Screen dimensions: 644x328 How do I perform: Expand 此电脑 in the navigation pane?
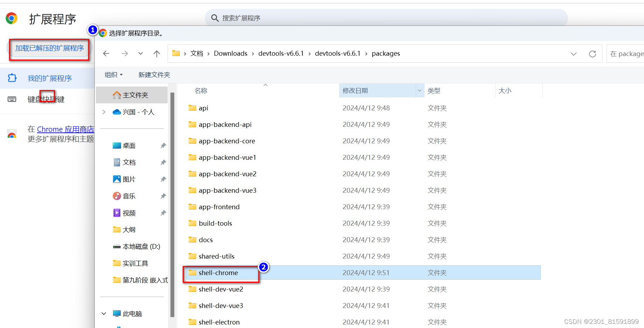pos(104,313)
